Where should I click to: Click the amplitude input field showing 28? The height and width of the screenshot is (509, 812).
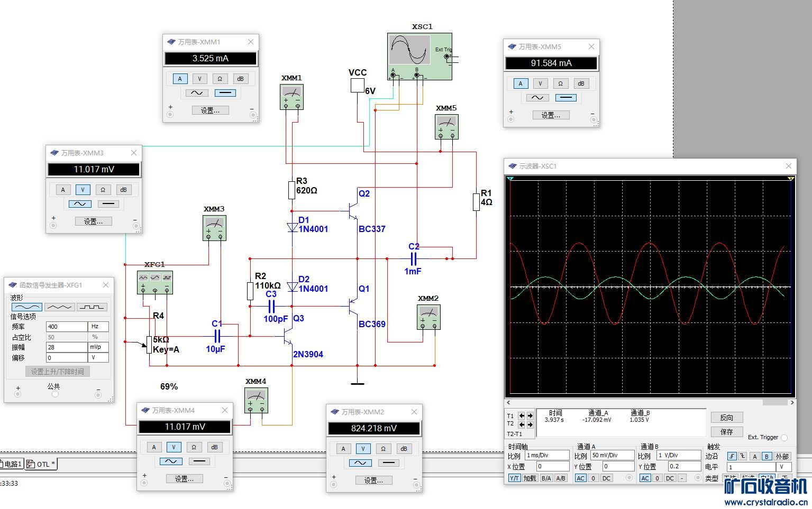pos(67,347)
